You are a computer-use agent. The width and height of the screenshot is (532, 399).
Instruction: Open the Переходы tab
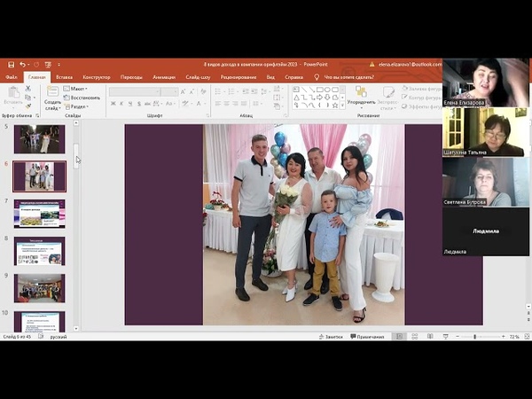[131, 77]
